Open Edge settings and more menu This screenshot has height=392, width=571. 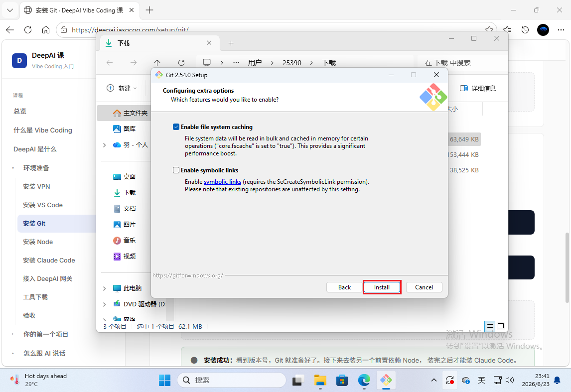[x=561, y=30]
